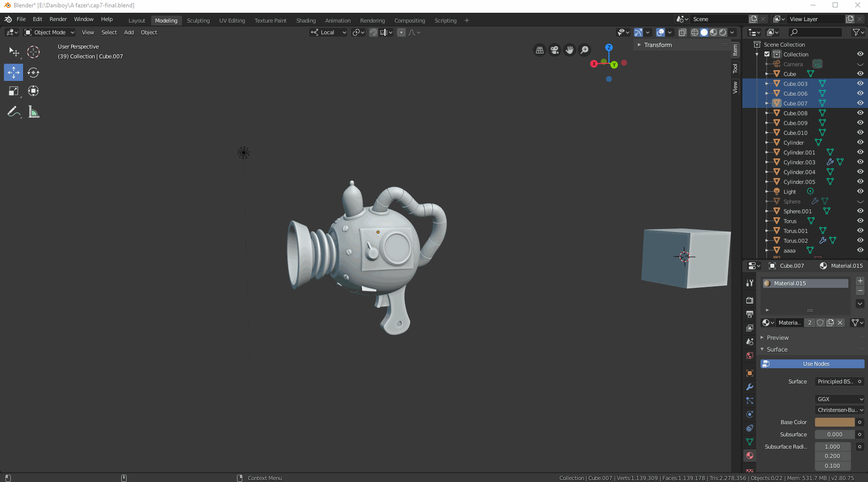Select the Rotate tool
This screenshot has height=482, width=868.
[x=33, y=73]
